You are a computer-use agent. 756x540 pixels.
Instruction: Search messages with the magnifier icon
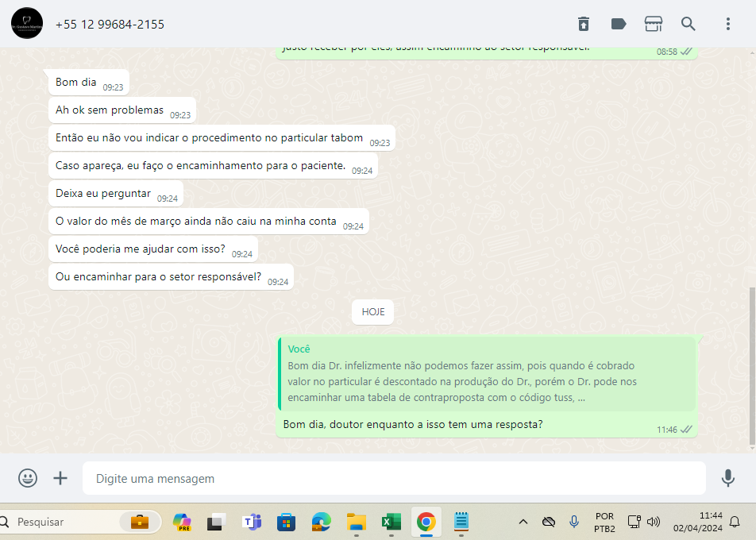pyautogui.click(x=688, y=24)
